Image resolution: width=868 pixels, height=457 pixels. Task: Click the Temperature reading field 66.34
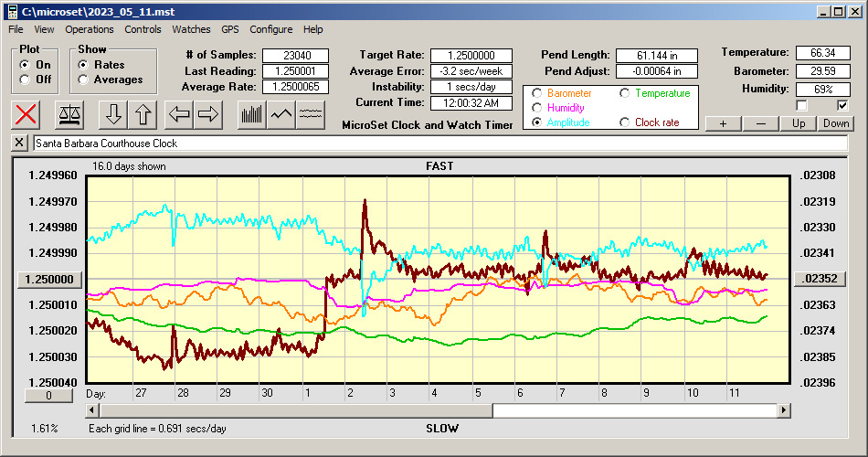click(822, 53)
